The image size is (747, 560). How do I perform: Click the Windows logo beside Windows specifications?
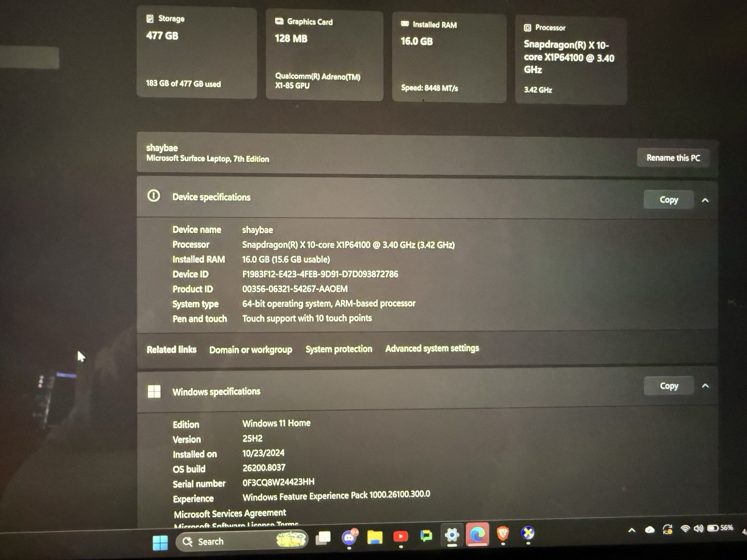[x=154, y=391]
